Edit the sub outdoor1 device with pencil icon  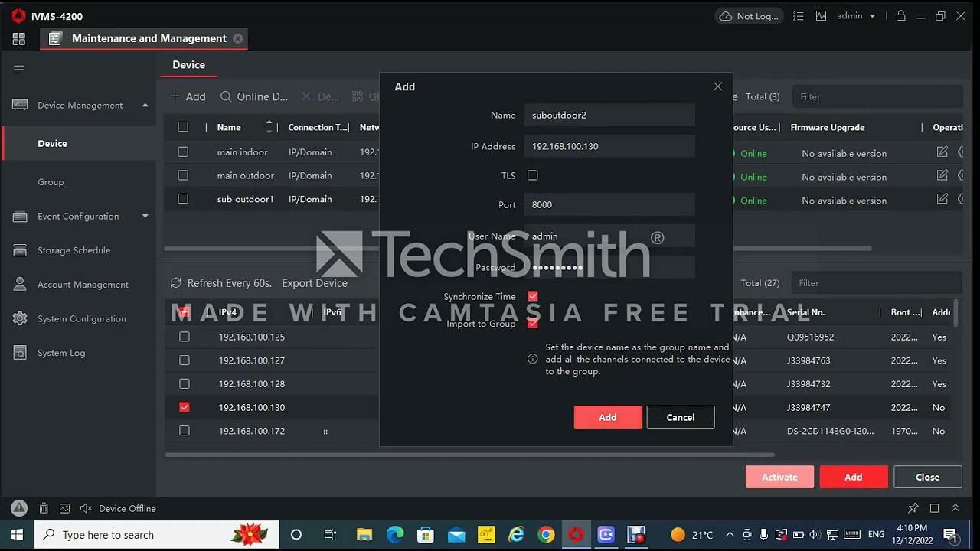(942, 199)
